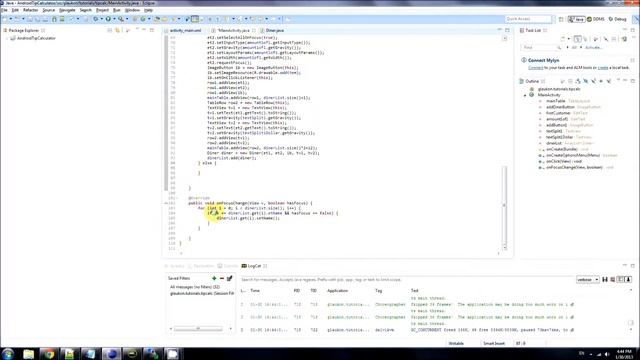Click the Connect link in Mylyn panel
The width and height of the screenshot is (640, 360).
[536, 68]
